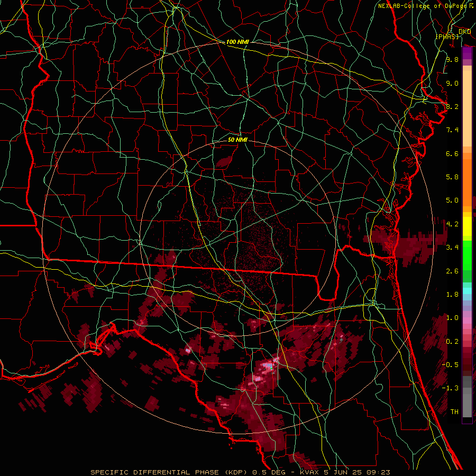Click the 5.8 legend value
This screenshot has width=476, height=476.
452,177
